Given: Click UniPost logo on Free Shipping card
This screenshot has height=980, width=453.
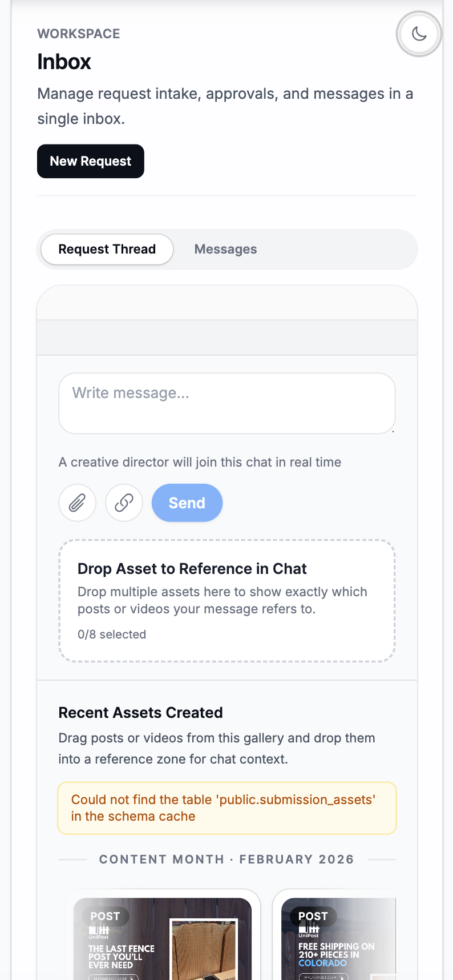Looking at the screenshot, I should click(309, 933).
